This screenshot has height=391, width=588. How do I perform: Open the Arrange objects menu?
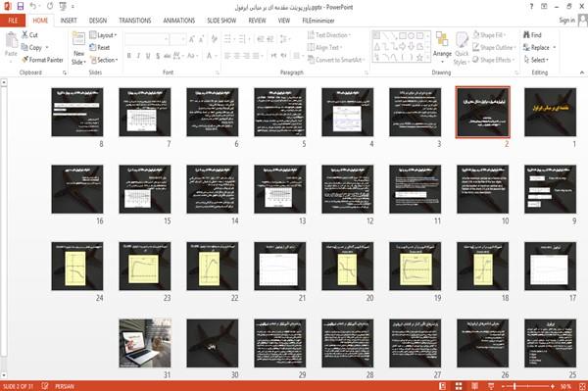[442, 47]
